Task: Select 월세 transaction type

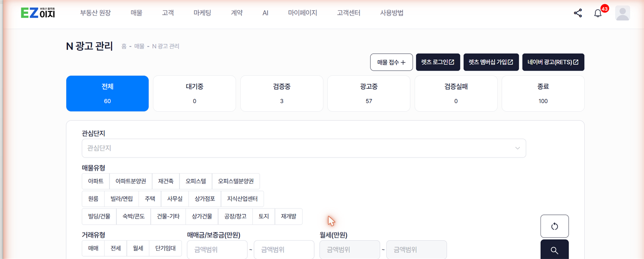Action: click(138, 248)
